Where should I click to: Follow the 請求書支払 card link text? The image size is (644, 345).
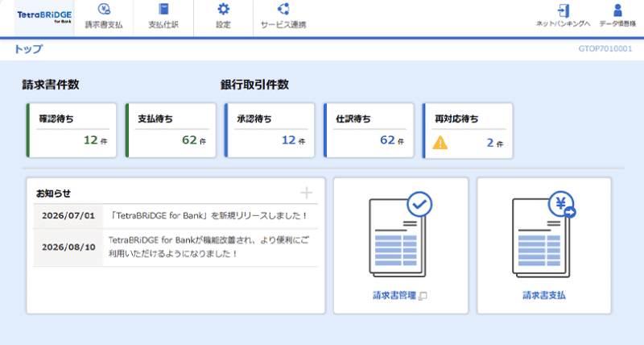click(544, 296)
